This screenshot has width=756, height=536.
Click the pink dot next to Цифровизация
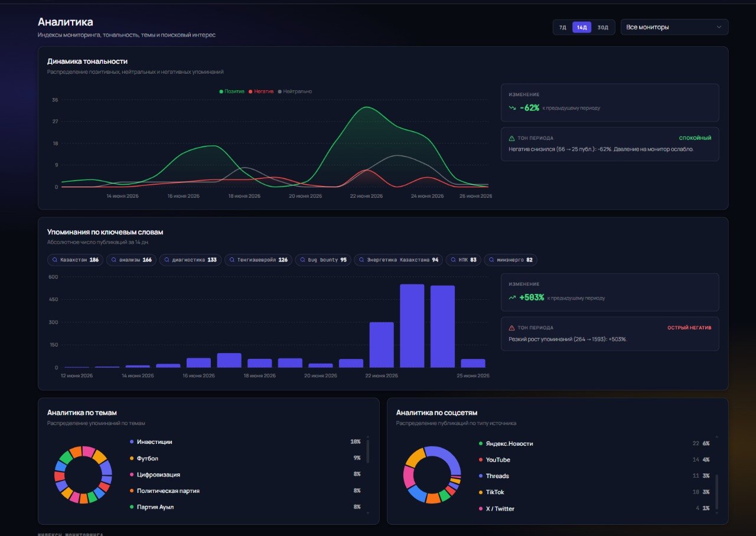[131, 475]
